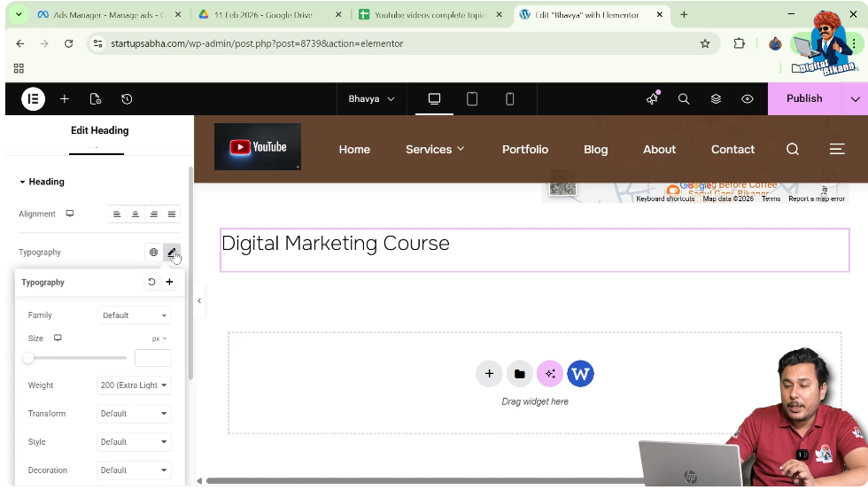Adjust the font Size slider
This screenshot has height=490, width=868.
pos(29,358)
